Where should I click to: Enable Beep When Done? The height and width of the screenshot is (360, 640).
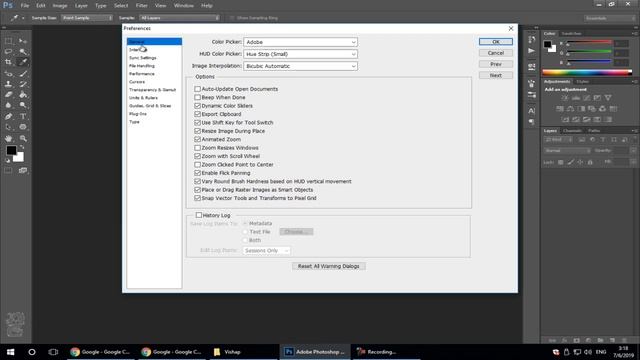198,98
